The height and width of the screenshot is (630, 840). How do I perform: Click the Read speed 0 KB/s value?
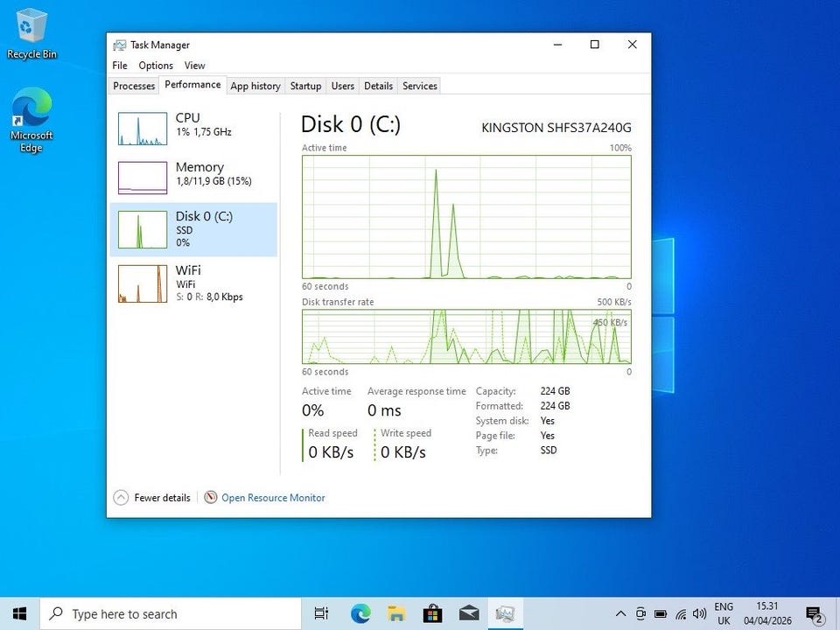[x=331, y=452]
